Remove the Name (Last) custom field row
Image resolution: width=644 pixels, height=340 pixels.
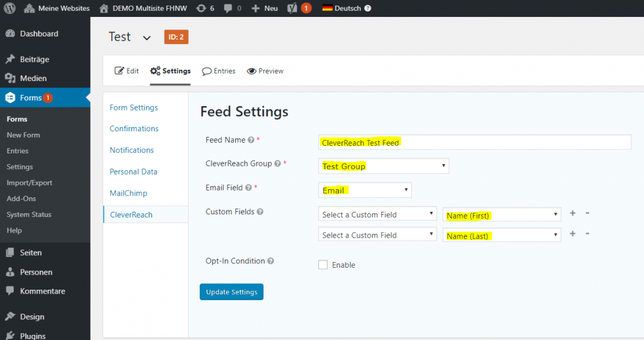(x=587, y=234)
